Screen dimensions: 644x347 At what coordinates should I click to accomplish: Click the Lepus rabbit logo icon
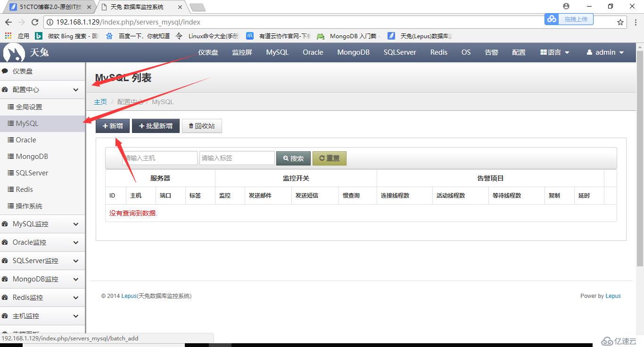[13, 52]
